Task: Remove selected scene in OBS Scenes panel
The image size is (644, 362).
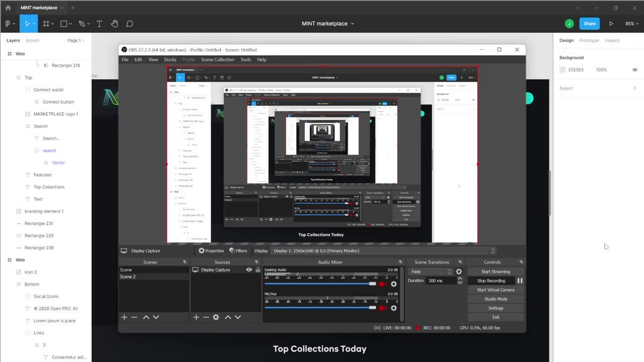Action: click(134, 317)
